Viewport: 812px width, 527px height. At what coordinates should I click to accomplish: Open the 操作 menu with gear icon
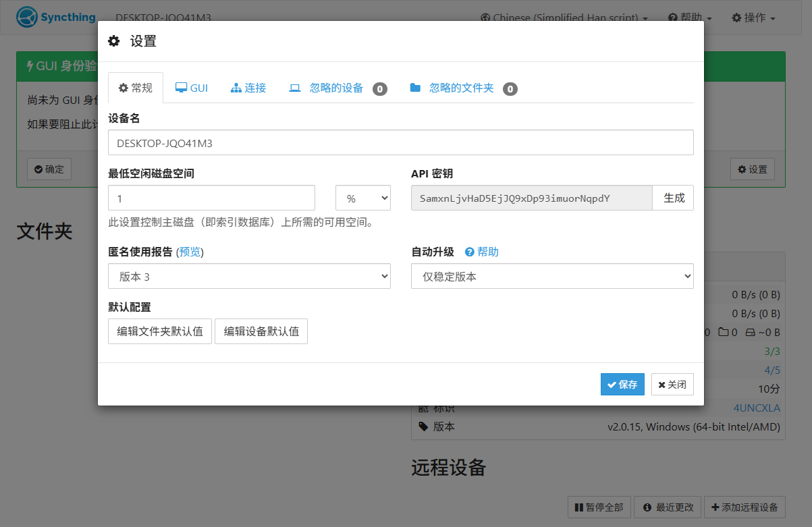click(753, 18)
